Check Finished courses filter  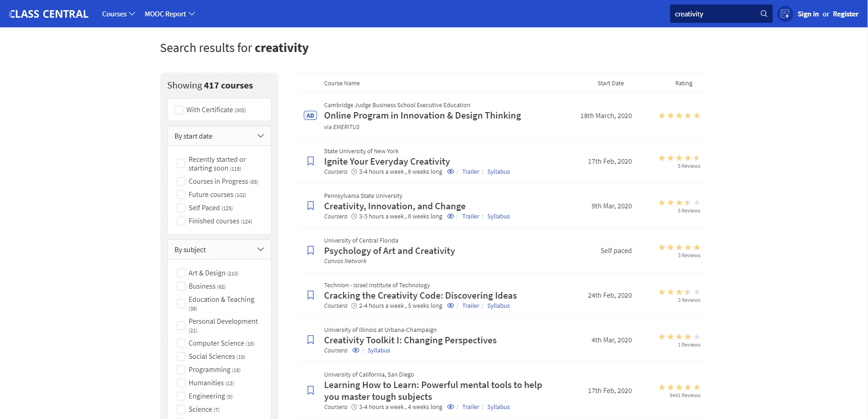click(x=181, y=221)
